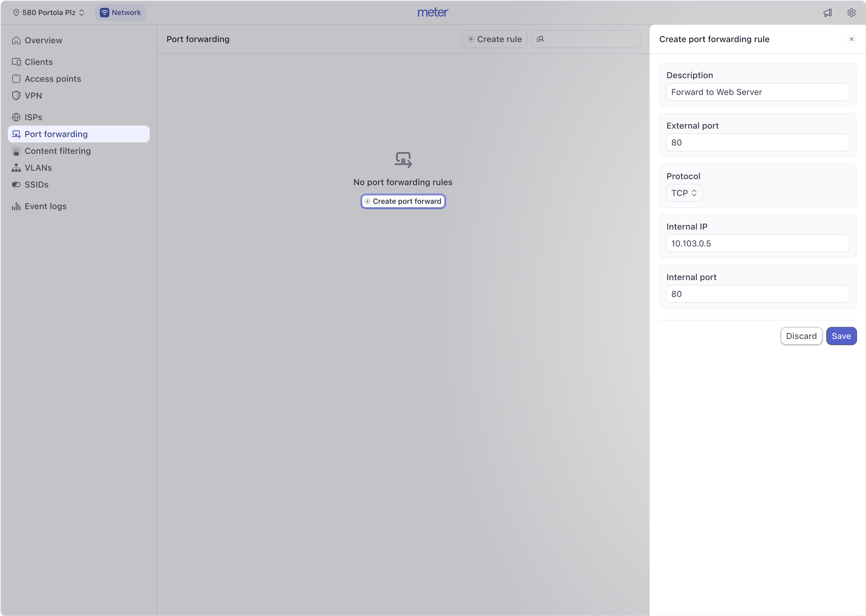The width and height of the screenshot is (866, 616).
Task: Click the Overview house icon
Action: 16,40
